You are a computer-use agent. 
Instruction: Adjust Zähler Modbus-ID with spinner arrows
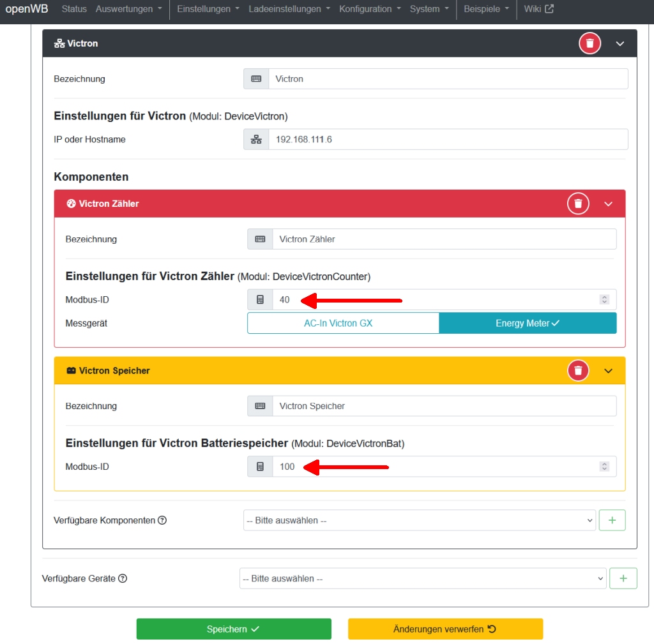click(604, 300)
